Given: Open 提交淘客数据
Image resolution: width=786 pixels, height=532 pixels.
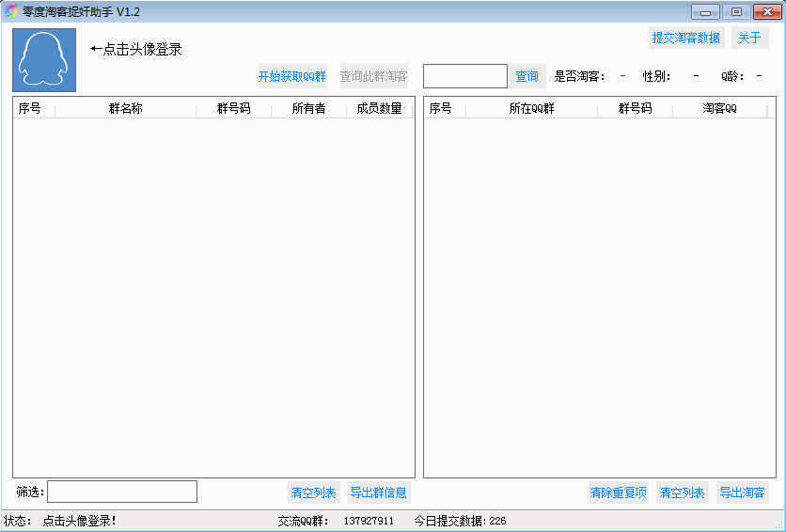Looking at the screenshot, I should pyautogui.click(x=686, y=39).
